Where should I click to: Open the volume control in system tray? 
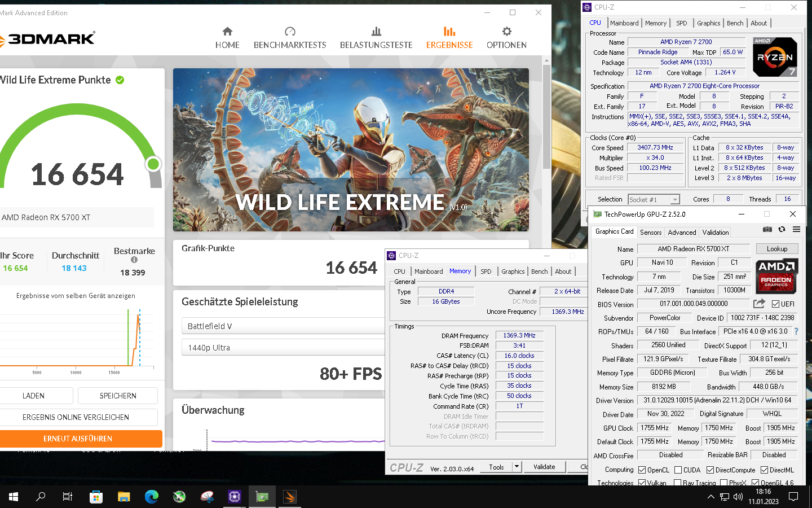coord(738,497)
